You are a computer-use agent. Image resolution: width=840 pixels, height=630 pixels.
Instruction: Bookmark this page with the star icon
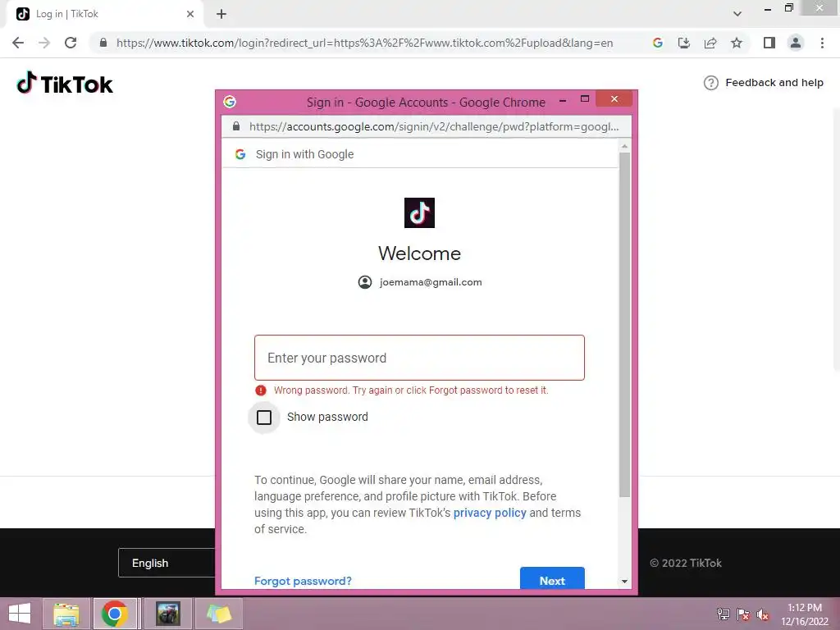737,43
